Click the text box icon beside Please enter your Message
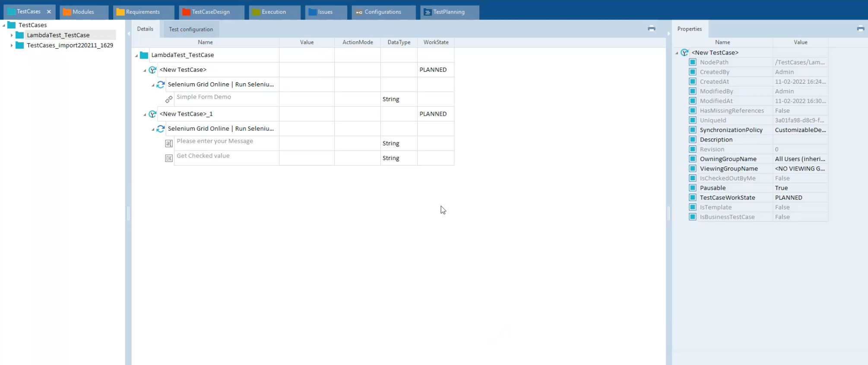The height and width of the screenshot is (365, 868). [x=169, y=144]
